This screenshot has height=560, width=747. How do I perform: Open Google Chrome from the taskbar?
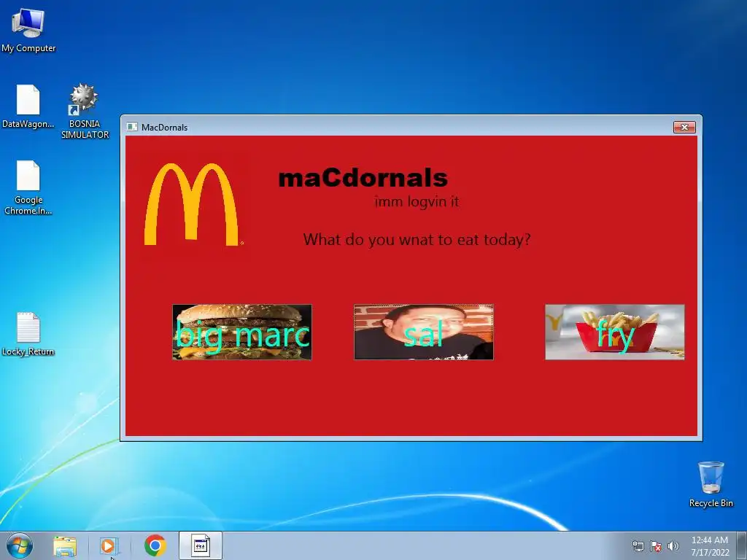coord(155,545)
